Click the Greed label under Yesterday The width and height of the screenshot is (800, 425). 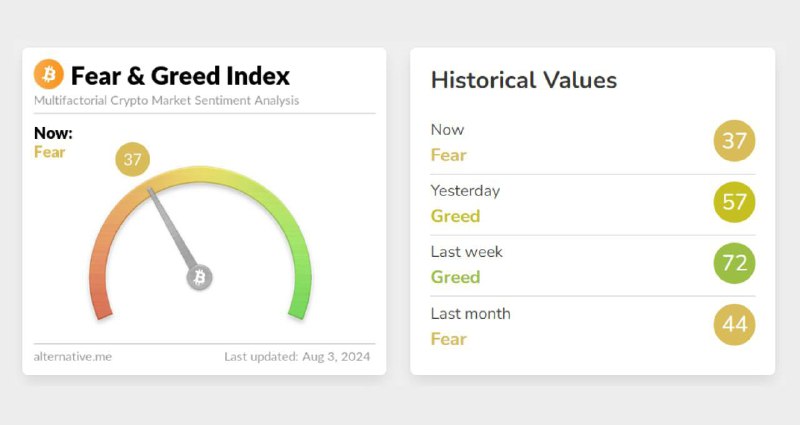pos(455,216)
